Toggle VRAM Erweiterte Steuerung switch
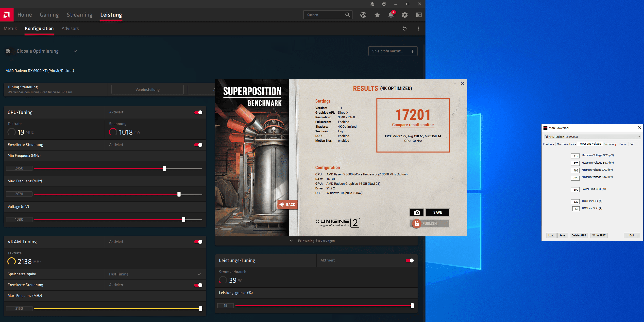Screen dimensions: 644x322 pos(198,285)
